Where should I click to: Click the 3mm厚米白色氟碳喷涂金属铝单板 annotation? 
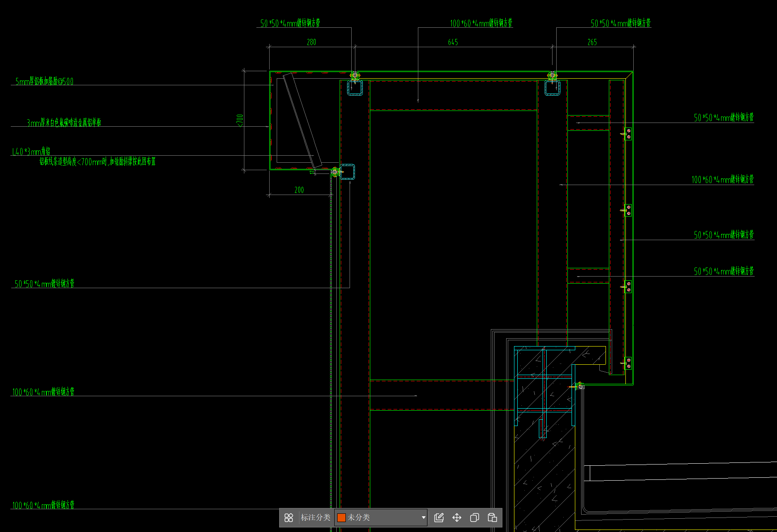(x=64, y=122)
